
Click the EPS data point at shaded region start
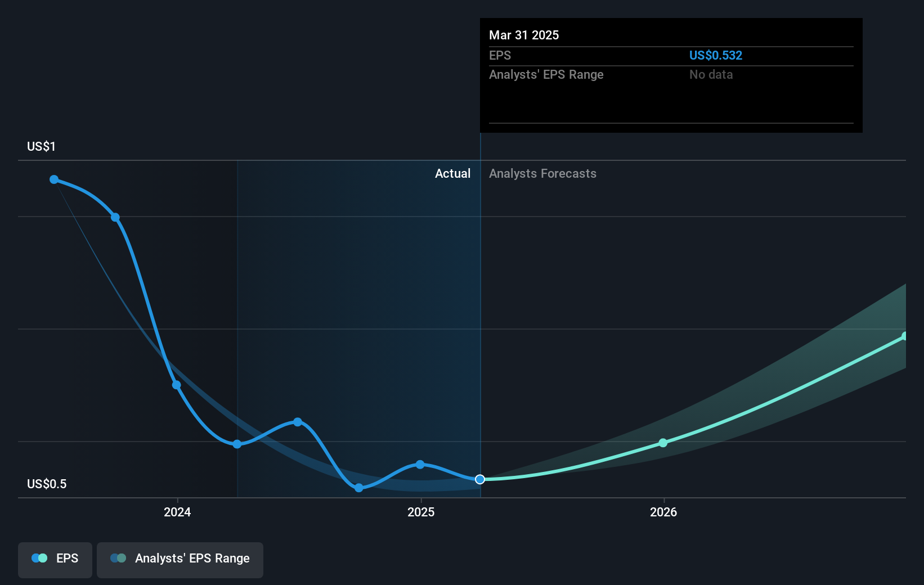pyautogui.click(x=237, y=444)
